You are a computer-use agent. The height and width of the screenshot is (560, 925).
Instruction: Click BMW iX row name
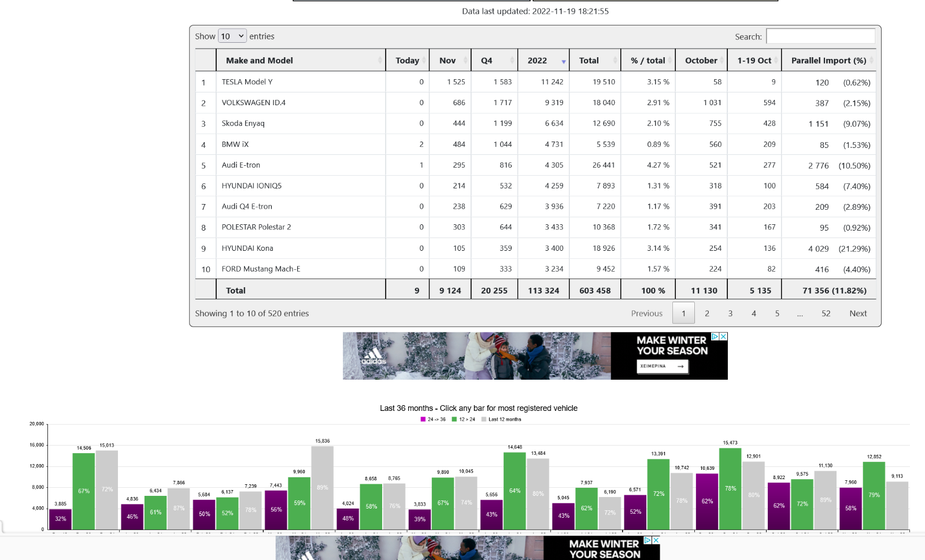click(235, 144)
